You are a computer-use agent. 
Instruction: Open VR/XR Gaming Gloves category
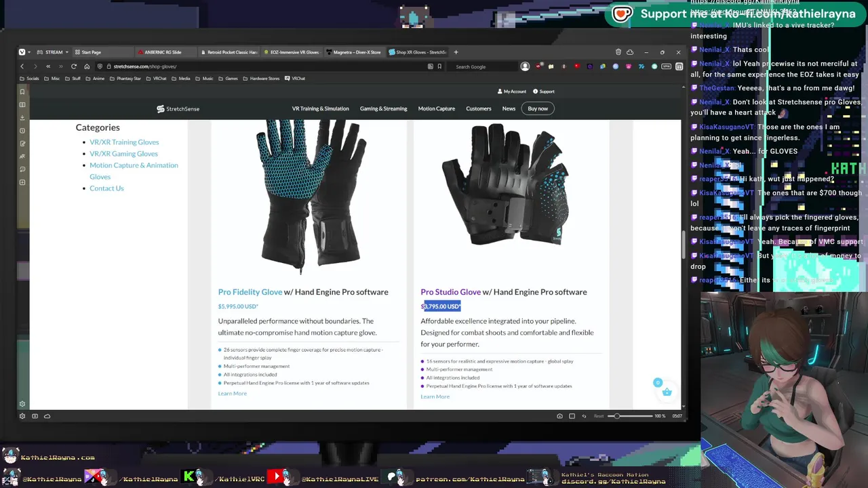(123, 154)
